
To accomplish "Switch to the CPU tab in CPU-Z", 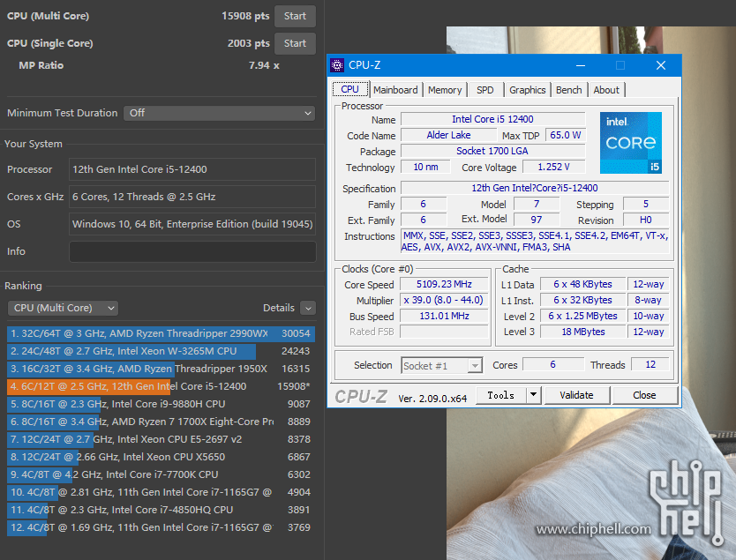I will coord(349,89).
